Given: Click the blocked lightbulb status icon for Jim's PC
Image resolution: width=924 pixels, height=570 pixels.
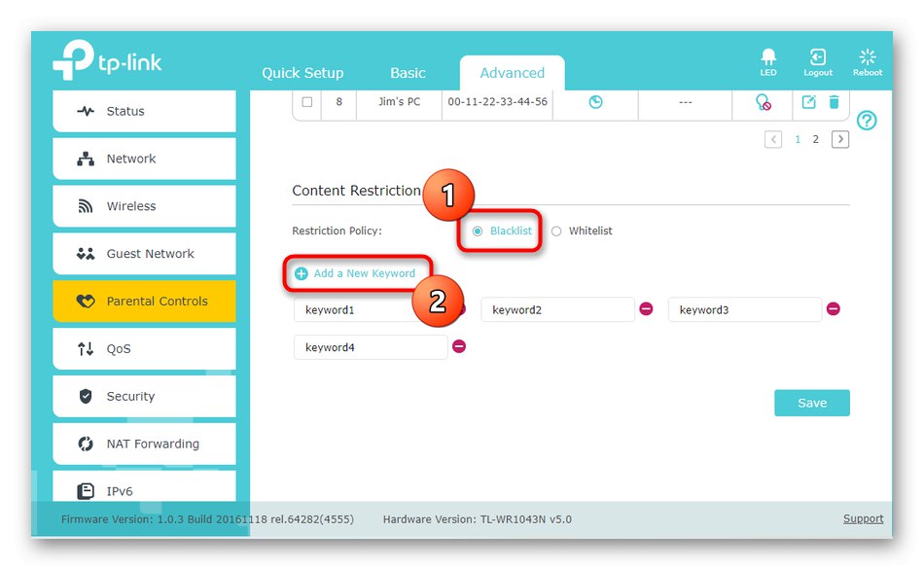Looking at the screenshot, I should [764, 102].
